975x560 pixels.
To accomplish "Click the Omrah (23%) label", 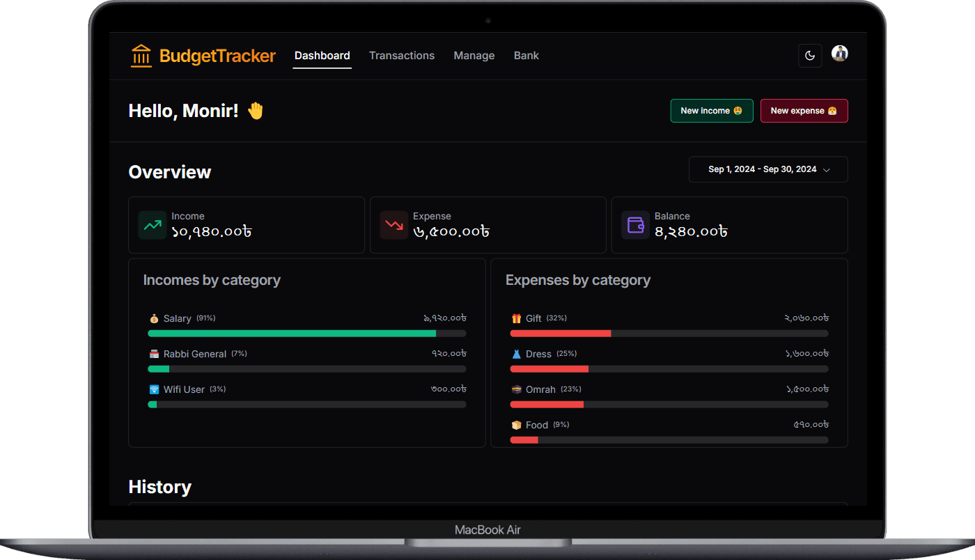I will pos(554,389).
